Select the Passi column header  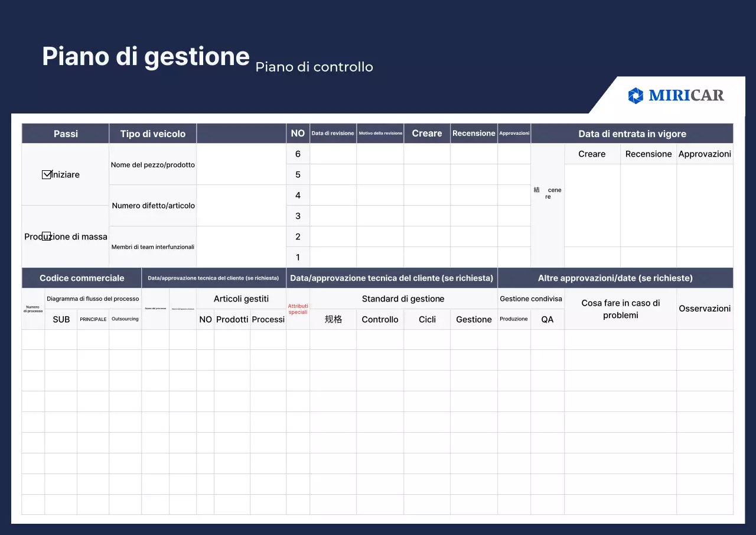pyautogui.click(x=65, y=133)
